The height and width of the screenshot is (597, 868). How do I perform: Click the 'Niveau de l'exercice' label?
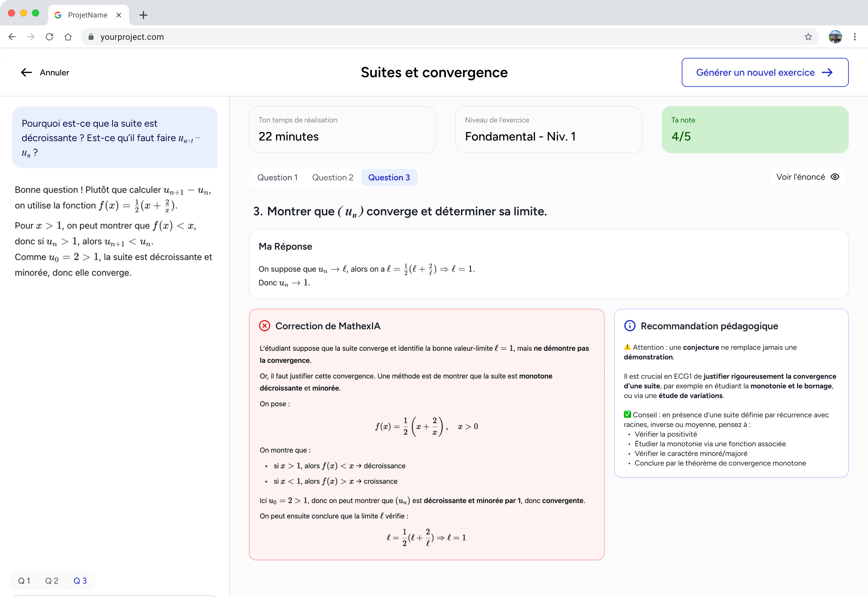pyautogui.click(x=497, y=120)
